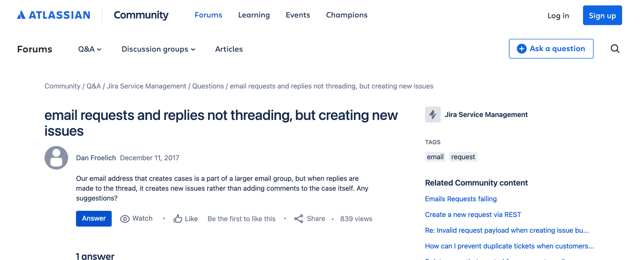This screenshot has width=644, height=260.
Task: Open the Learning menu item
Action: click(x=254, y=15)
